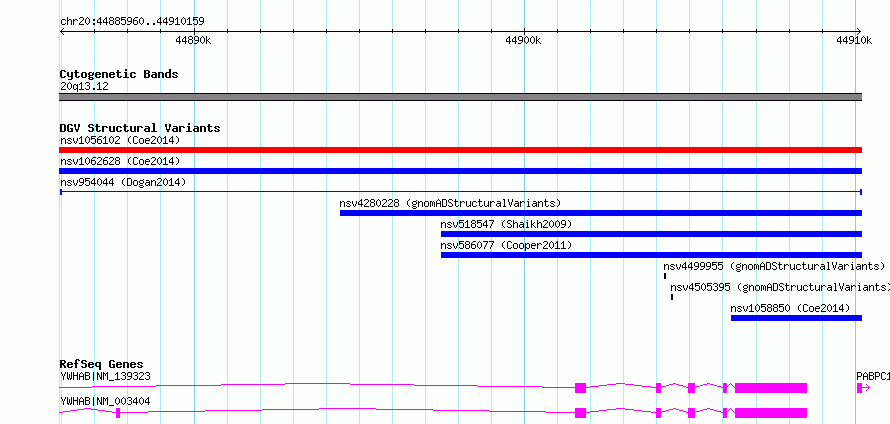Select the thin nsv954044 variant line
Viewport: 890px width, 424px height.
[x=460, y=192]
